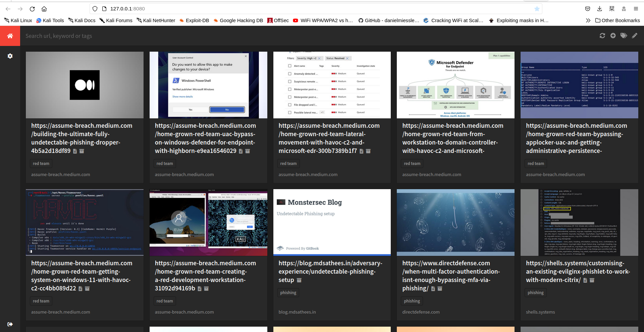644x332 pixels.
Task: Click the archive icon on the evilginx-phishlet bookmark
Action: [592, 280]
